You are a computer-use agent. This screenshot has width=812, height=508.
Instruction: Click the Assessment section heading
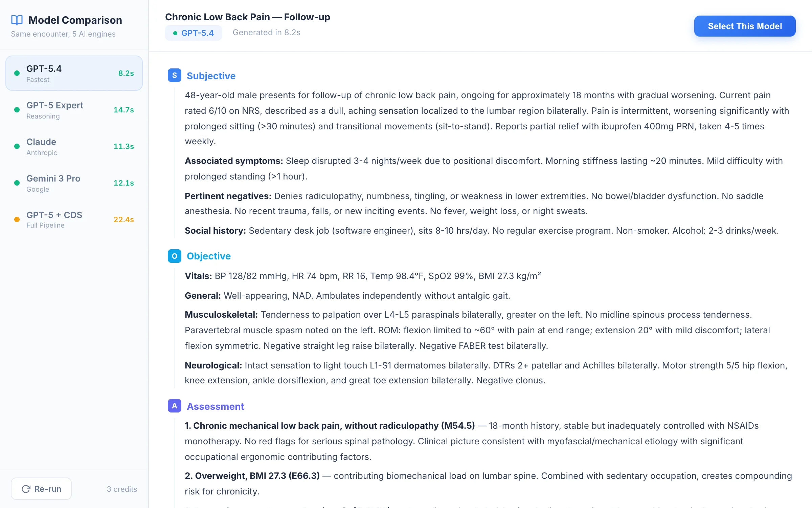pos(215,406)
